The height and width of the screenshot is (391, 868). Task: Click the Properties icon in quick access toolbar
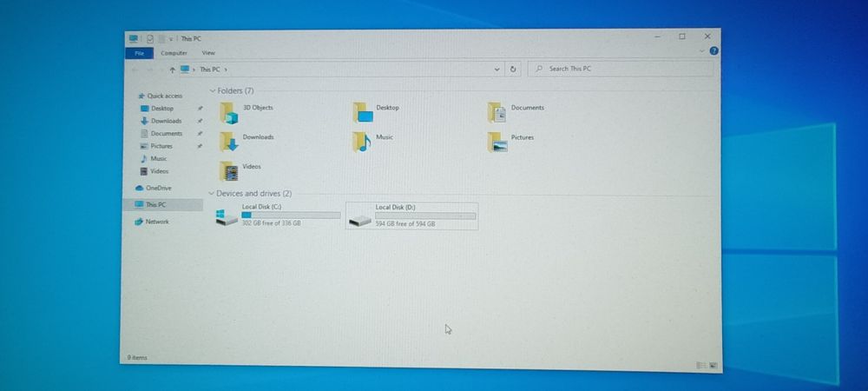(149, 39)
